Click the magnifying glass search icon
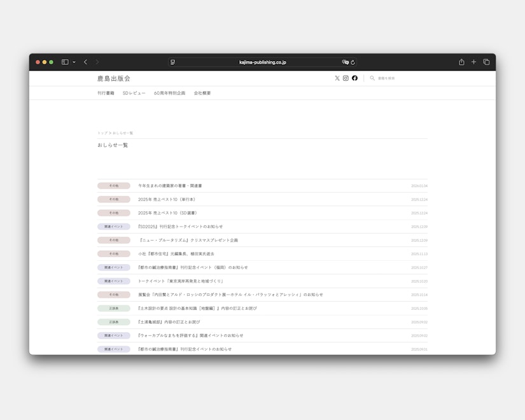The image size is (525, 420). [x=372, y=78]
